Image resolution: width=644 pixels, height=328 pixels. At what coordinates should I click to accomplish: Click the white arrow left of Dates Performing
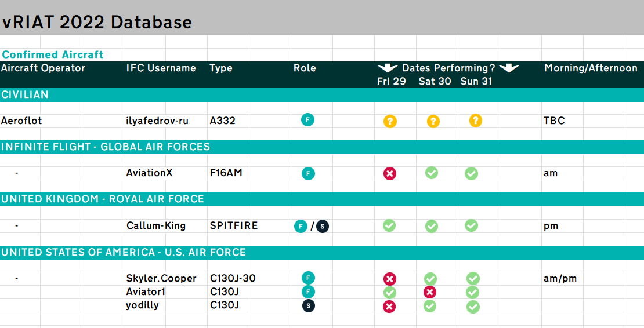387,68
